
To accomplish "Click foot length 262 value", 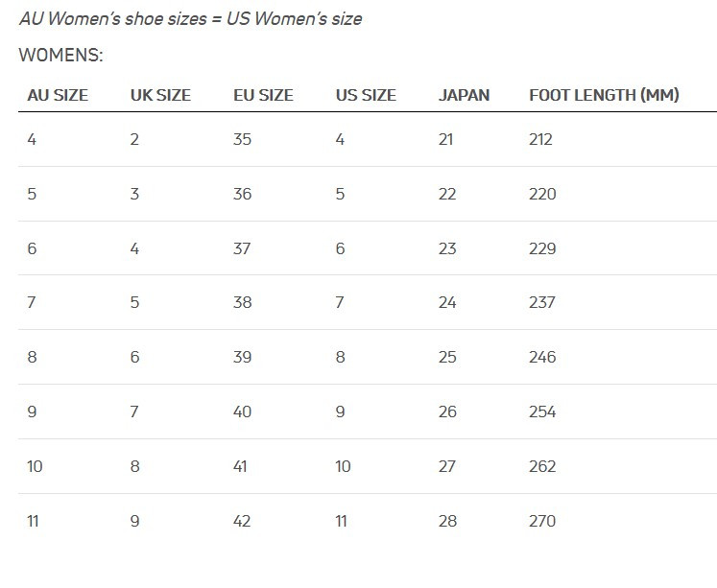I will 542,466.
